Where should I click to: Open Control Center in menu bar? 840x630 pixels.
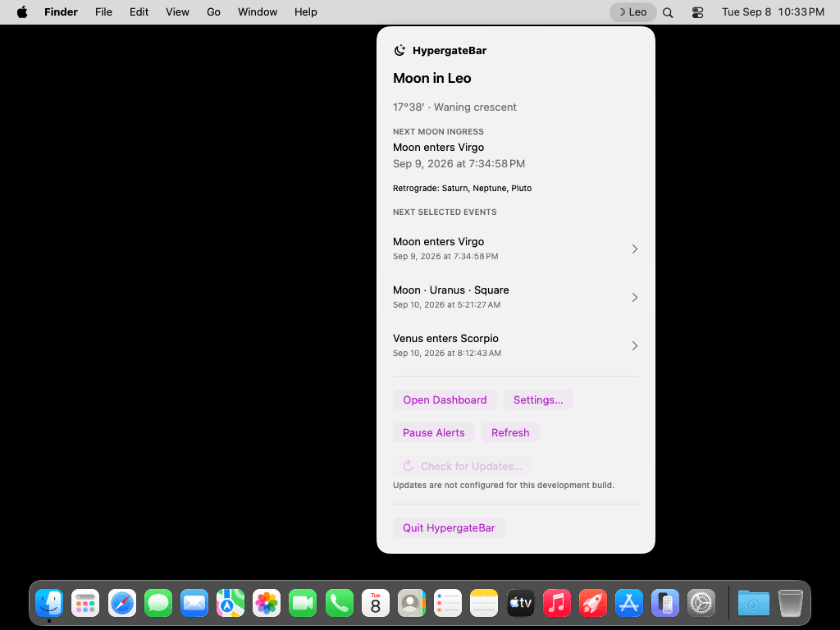click(697, 12)
